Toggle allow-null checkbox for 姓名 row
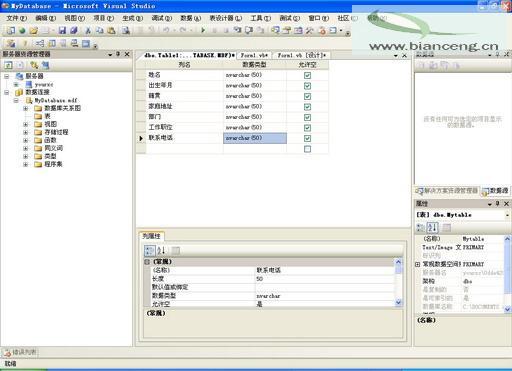This screenshot has width=512, height=371. coord(307,75)
